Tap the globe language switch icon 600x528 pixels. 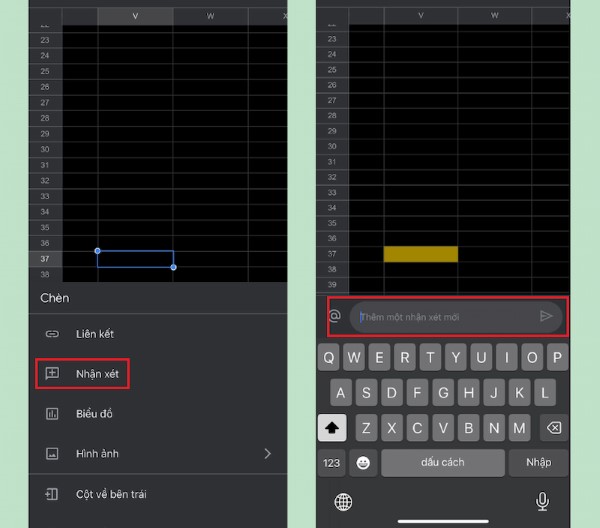tap(343, 501)
